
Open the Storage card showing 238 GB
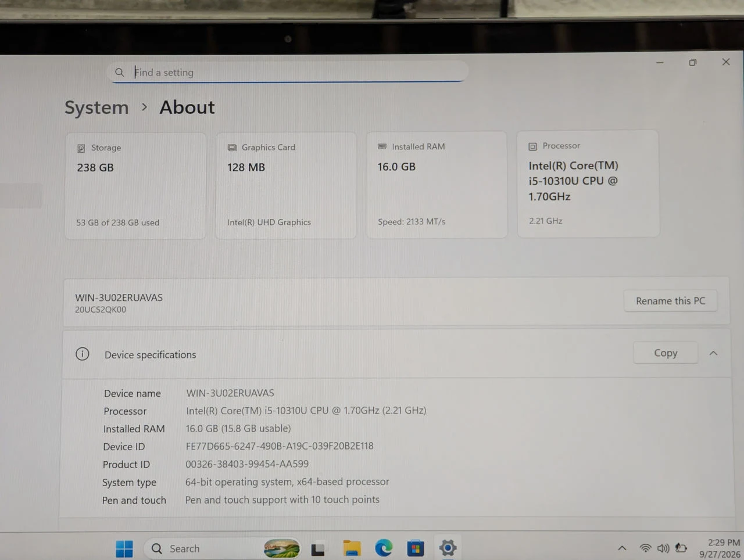(x=135, y=186)
